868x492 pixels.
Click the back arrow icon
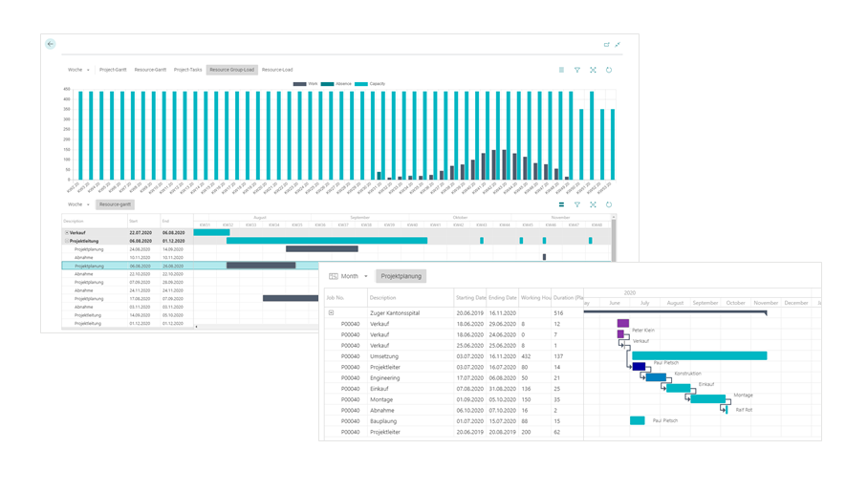[x=51, y=44]
